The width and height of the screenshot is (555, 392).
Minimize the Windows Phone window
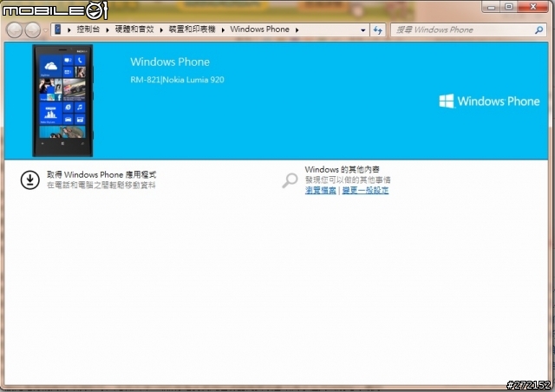pos(491,7)
